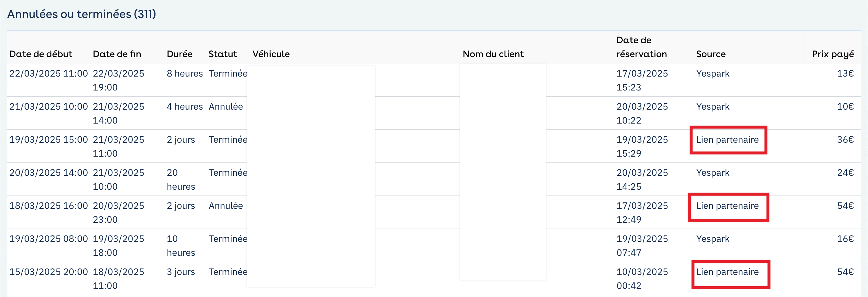Click end date 18/03/2025 11:00
The image size is (868, 297).
click(119, 278)
